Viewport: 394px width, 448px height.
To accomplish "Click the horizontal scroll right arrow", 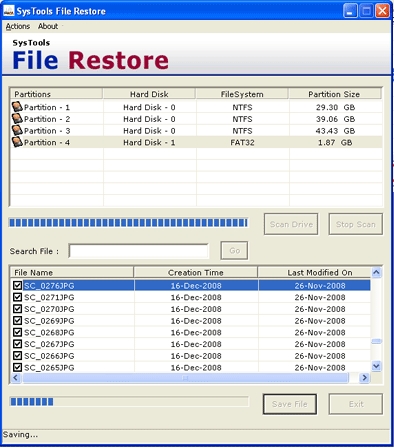I will point(364,378).
